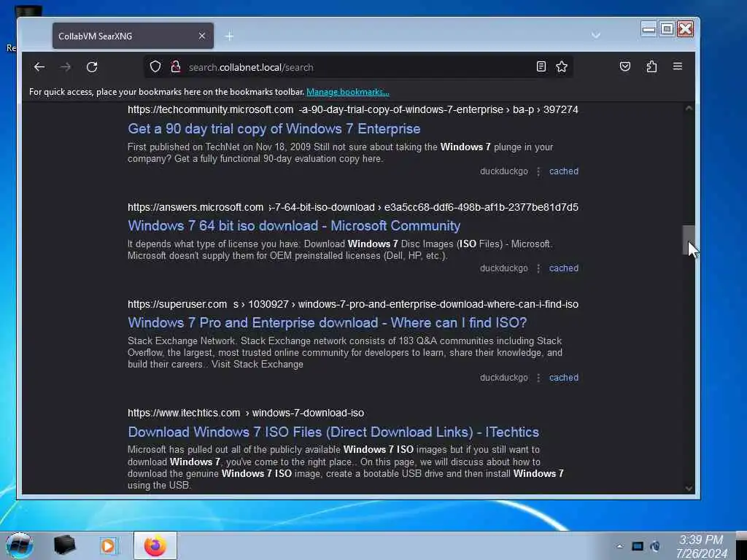This screenshot has width=747, height=560.
Task: Open the black box taskbar icon
Action: point(64,545)
